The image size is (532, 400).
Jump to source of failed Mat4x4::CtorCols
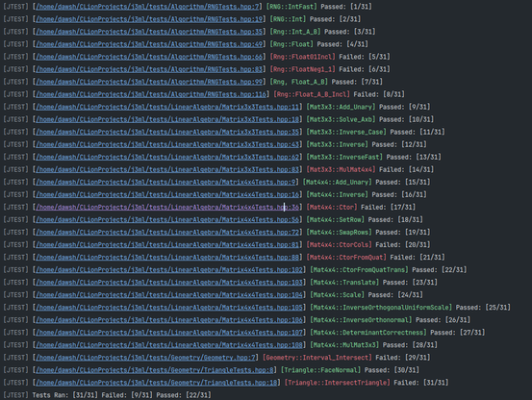[x=168, y=245]
